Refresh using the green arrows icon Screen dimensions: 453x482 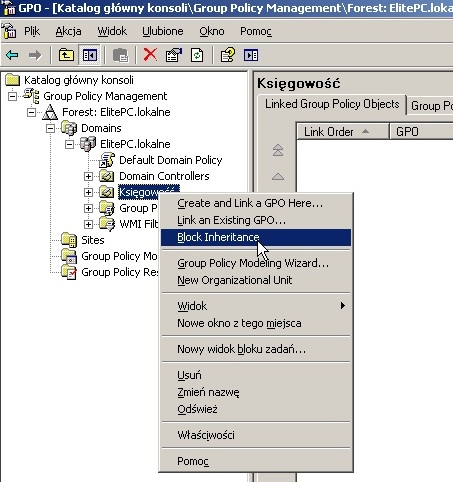[197, 55]
